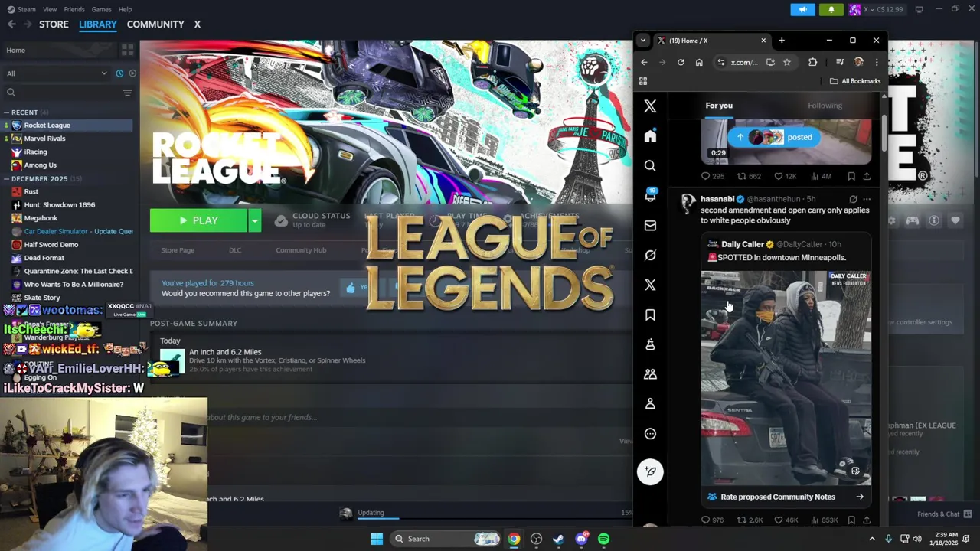Screen dimensions: 980x551
Task: Switch to STORE tab in Steam
Action: (54, 24)
